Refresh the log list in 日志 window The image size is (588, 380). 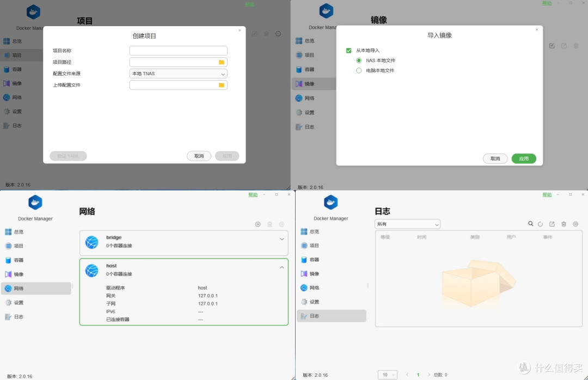541,224
